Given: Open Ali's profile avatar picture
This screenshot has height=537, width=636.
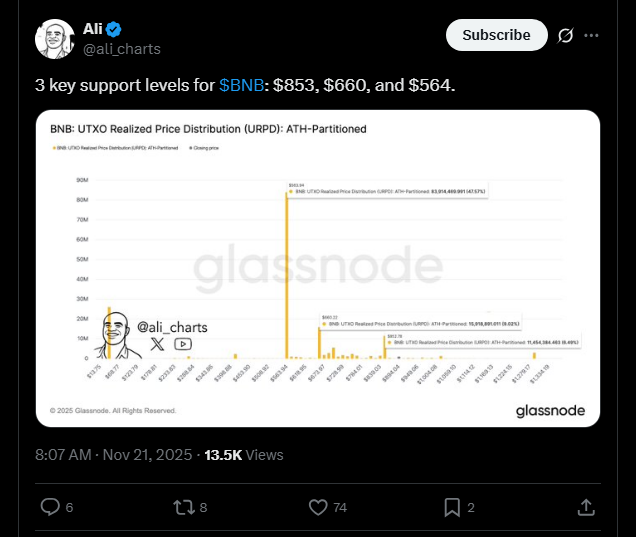Looking at the screenshot, I should click(x=56, y=39).
